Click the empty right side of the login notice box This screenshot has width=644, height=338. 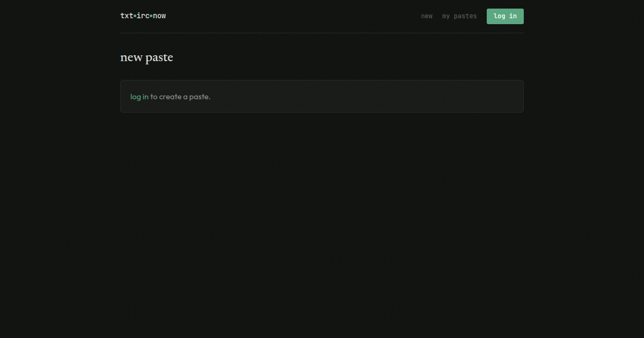click(402, 97)
